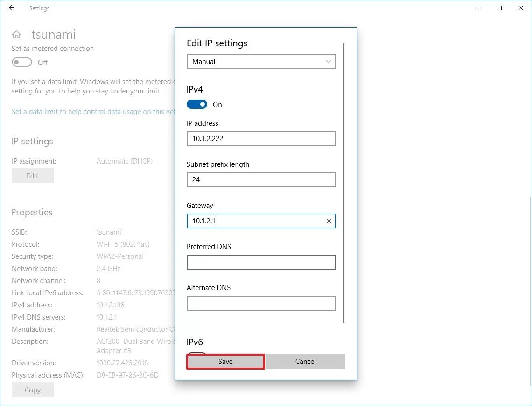Click the Edit button under IP assignment
532x406 pixels.
click(33, 176)
